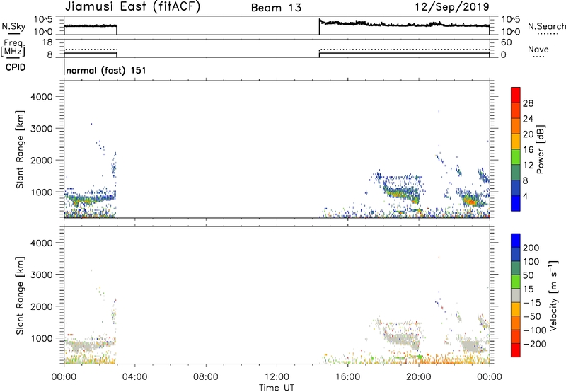
Task: Click the '-200' velocity colorbar value
Action: (x=535, y=344)
